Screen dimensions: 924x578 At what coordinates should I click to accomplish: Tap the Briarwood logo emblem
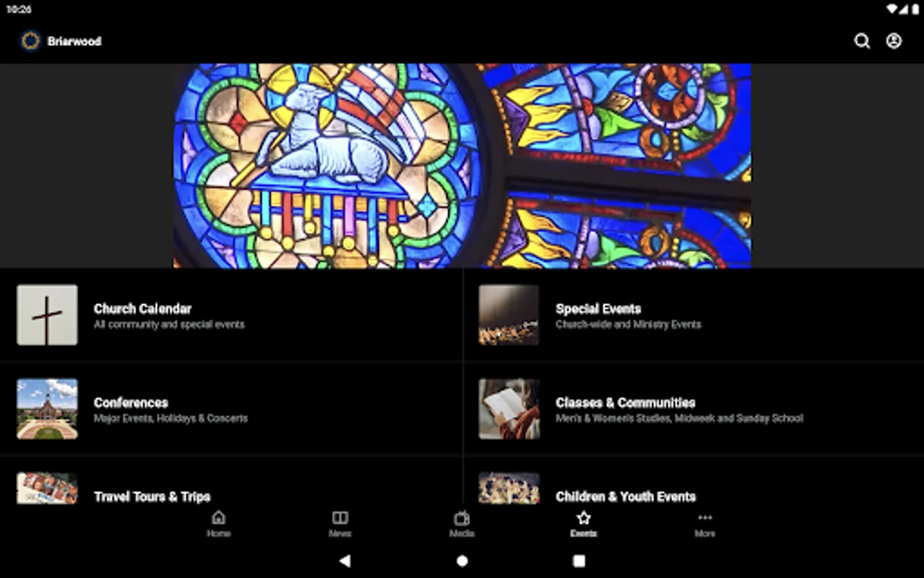pyautogui.click(x=30, y=41)
